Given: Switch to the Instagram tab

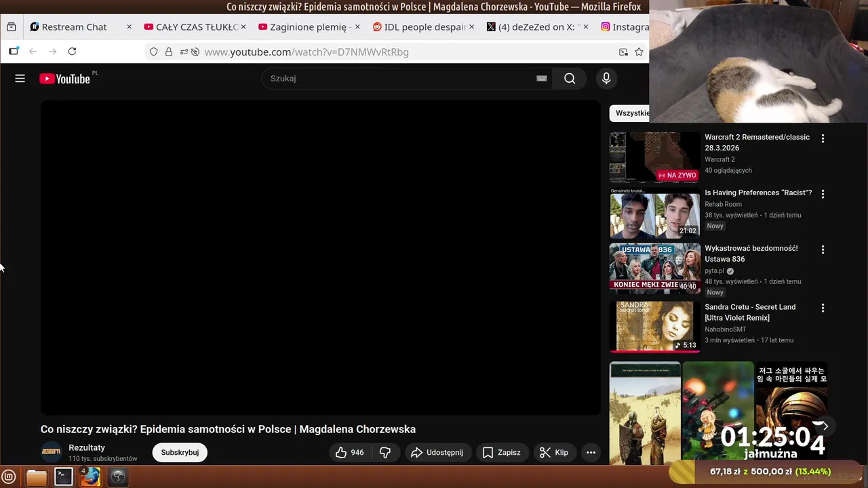Looking at the screenshot, I should point(624,27).
